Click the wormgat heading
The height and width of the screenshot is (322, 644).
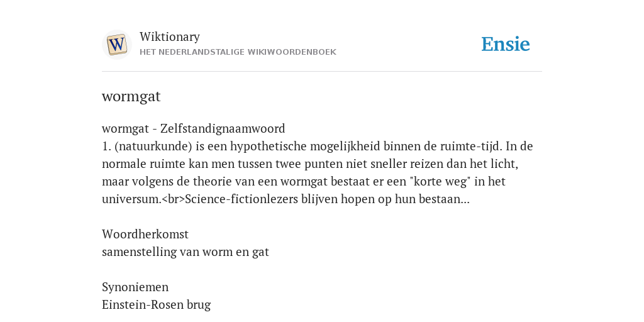(131, 96)
